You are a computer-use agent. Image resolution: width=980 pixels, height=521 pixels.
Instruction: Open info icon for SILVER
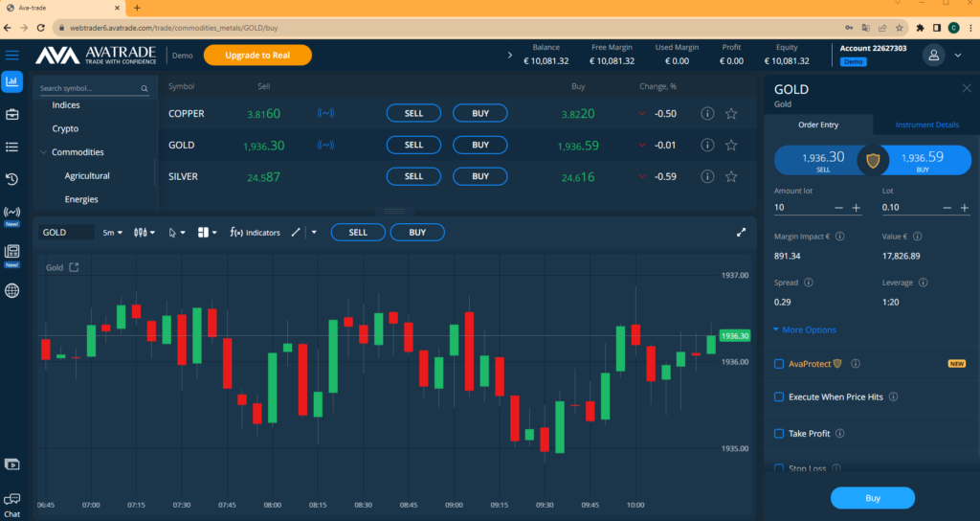[x=707, y=176]
